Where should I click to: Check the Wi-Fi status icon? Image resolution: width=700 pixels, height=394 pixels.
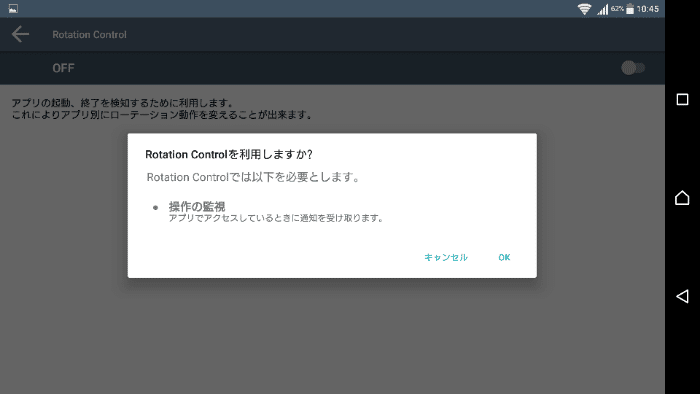coord(584,9)
